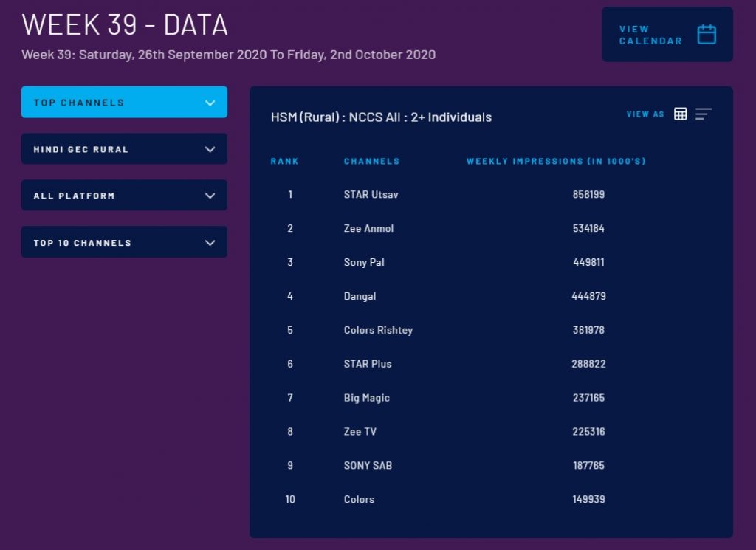The height and width of the screenshot is (550, 756).
Task: Click on Sony Pal channel name
Action: point(364,263)
